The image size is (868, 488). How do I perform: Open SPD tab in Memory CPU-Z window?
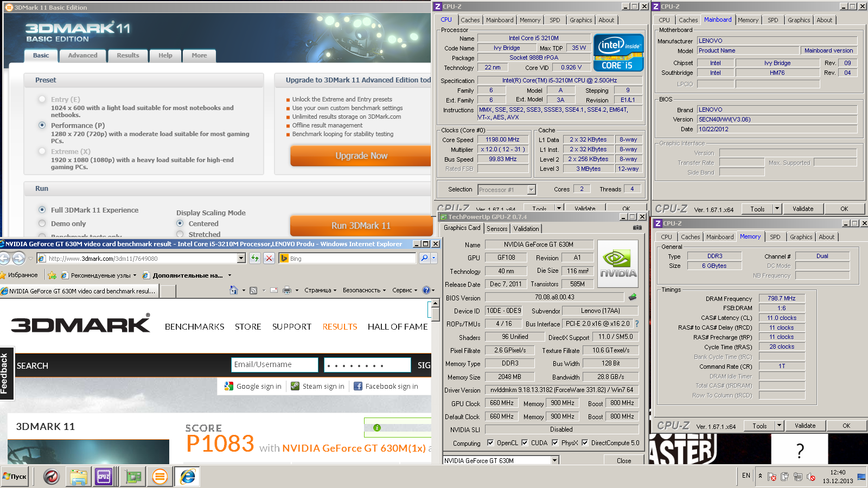(x=775, y=237)
